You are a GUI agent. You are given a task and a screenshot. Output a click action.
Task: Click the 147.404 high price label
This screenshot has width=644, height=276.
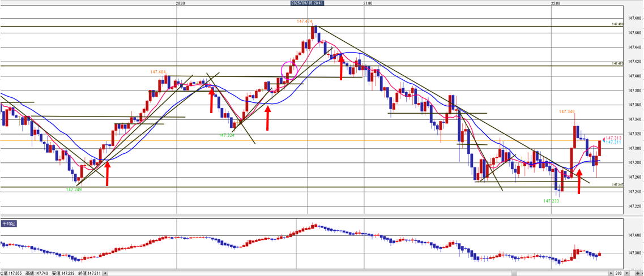pyautogui.click(x=158, y=72)
